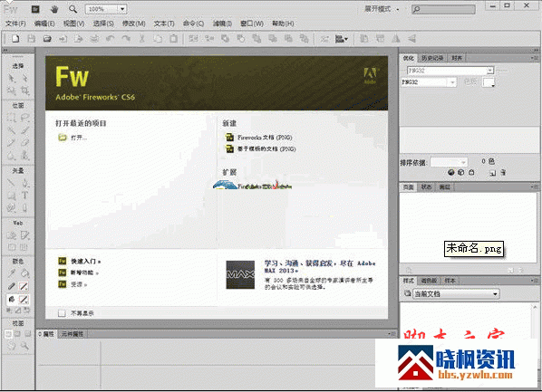Select the Eyedropper tool

(x=12, y=273)
